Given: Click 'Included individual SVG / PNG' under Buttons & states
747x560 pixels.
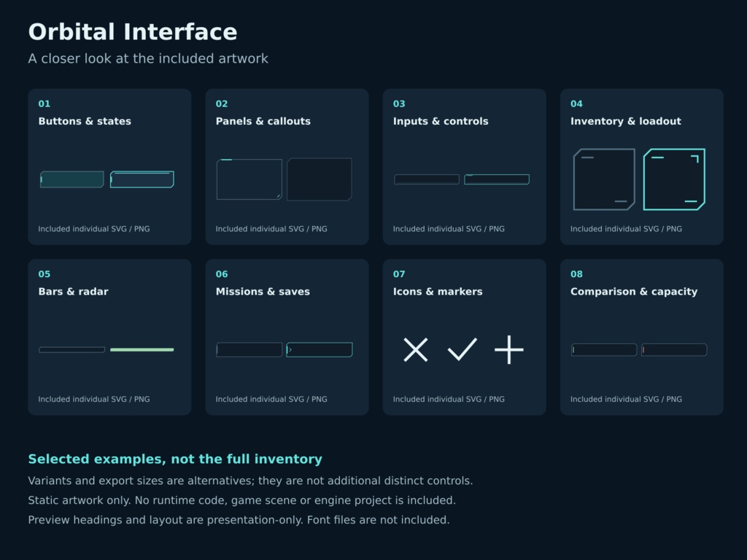Looking at the screenshot, I should coord(94,229).
